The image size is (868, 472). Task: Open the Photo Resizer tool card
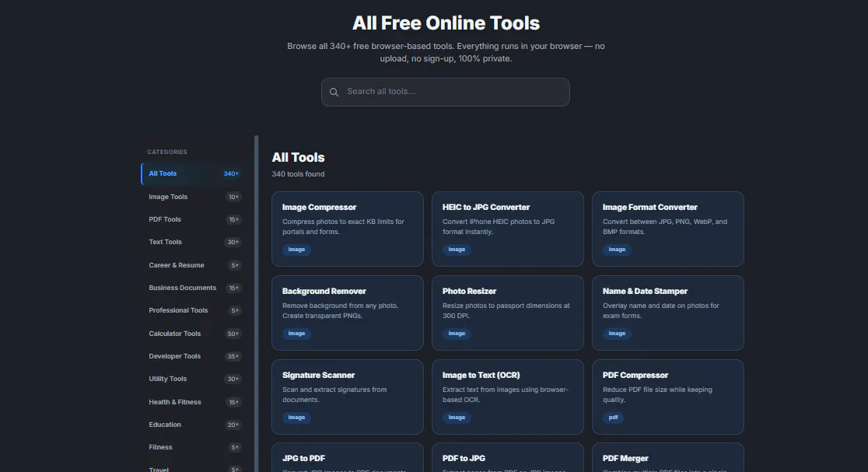pyautogui.click(x=508, y=313)
